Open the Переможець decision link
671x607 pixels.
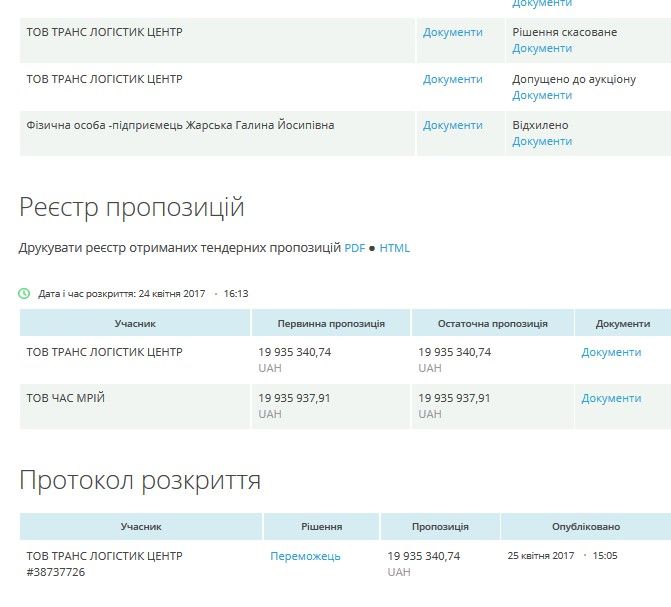point(305,556)
